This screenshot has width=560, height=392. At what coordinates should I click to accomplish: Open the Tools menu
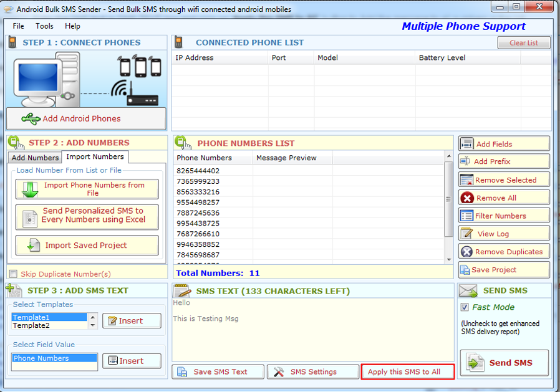click(x=44, y=26)
